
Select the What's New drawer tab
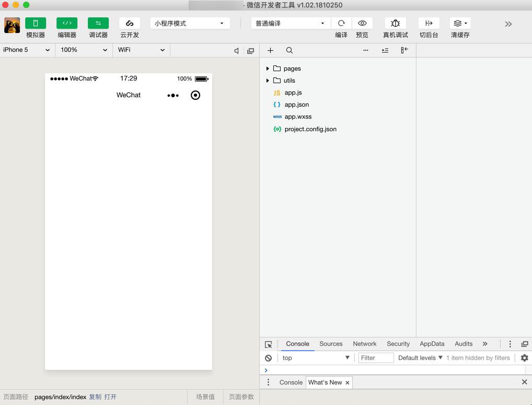(x=325, y=383)
